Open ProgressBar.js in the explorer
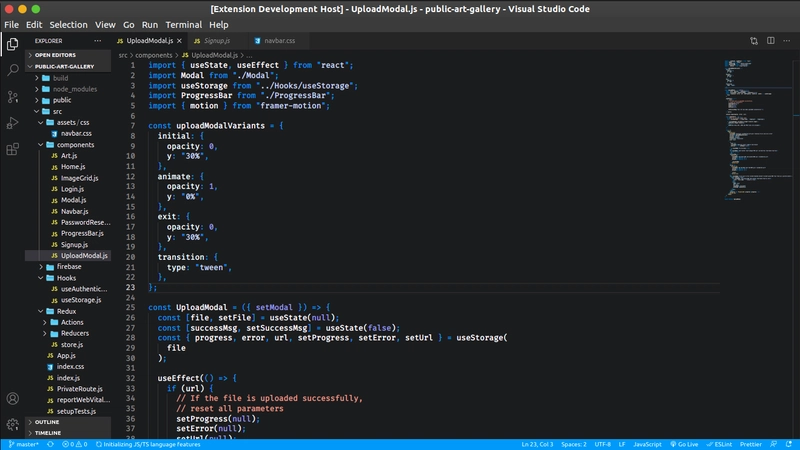 [68, 234]
